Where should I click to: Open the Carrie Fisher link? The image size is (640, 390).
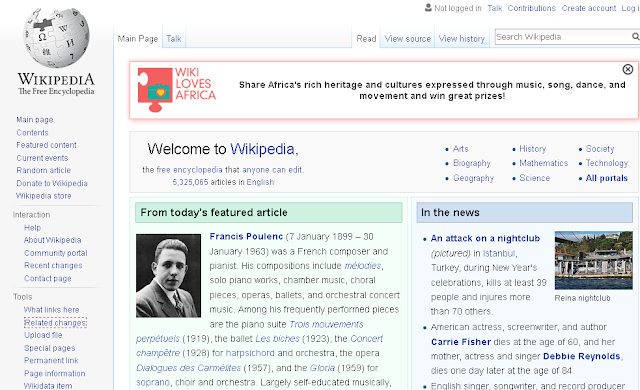pos(461,342)
